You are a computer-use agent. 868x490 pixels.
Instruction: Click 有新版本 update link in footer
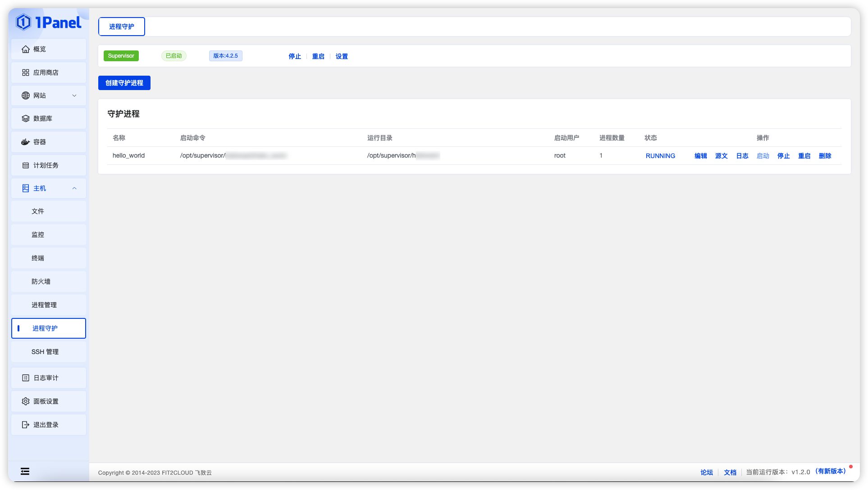point(830,471)
